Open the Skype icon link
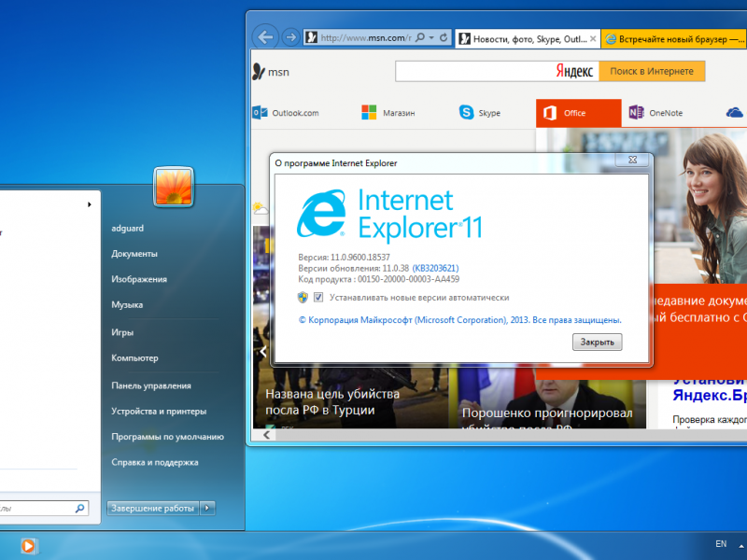This screenshot has height=560, width=747. pos(466,112)
